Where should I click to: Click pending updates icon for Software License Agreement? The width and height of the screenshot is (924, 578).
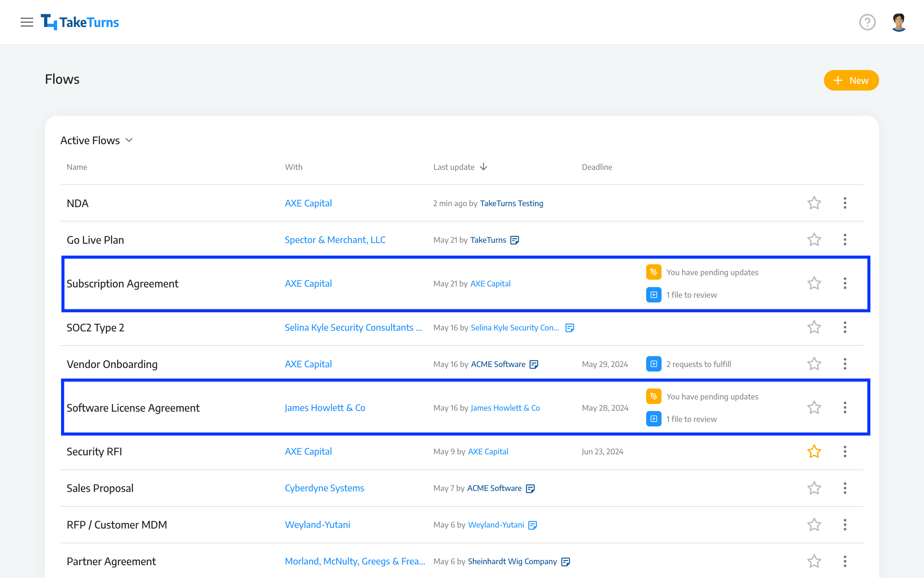(654, 397)
